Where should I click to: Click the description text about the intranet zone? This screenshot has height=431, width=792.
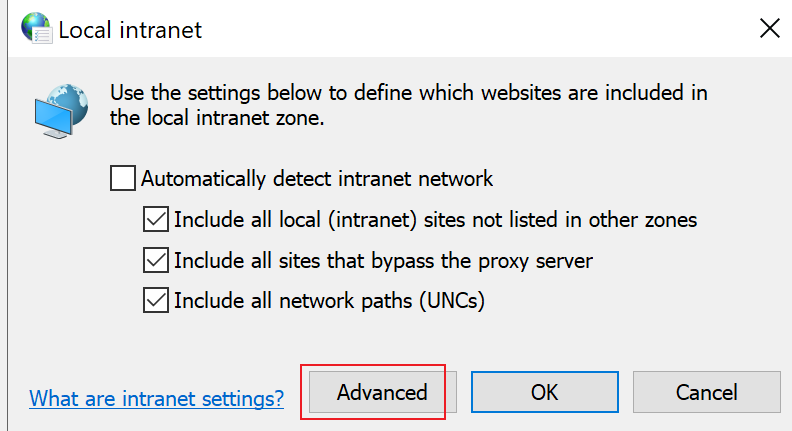point(409,105)
